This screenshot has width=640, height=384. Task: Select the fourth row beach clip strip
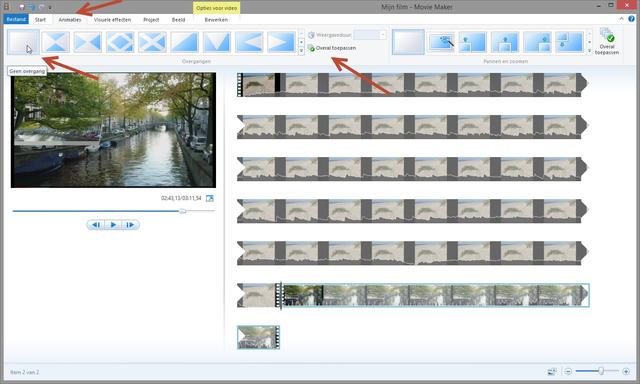click(412, 211)
